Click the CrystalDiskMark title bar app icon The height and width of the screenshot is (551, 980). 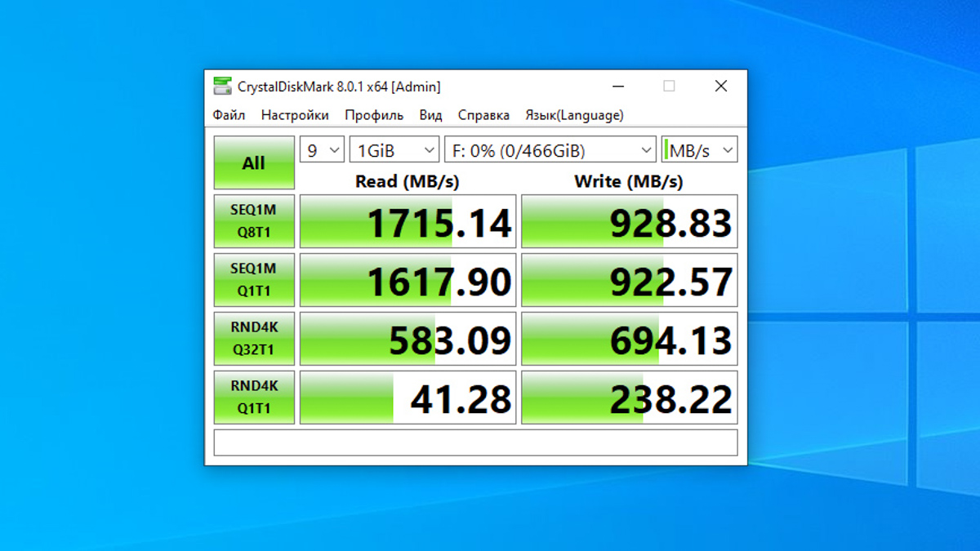click(222, 86)
